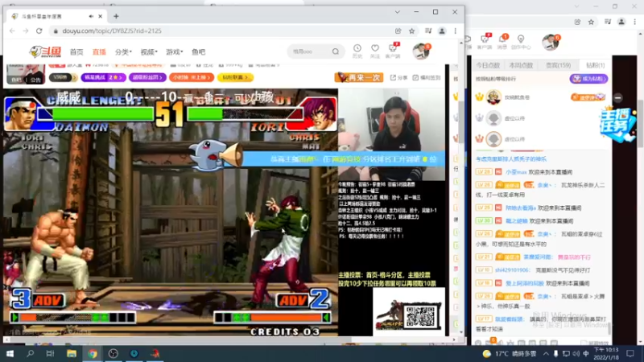Open volume control in system tray
Image resolution: width=644 pixels, height=362 pixels.
pos(576,354)
